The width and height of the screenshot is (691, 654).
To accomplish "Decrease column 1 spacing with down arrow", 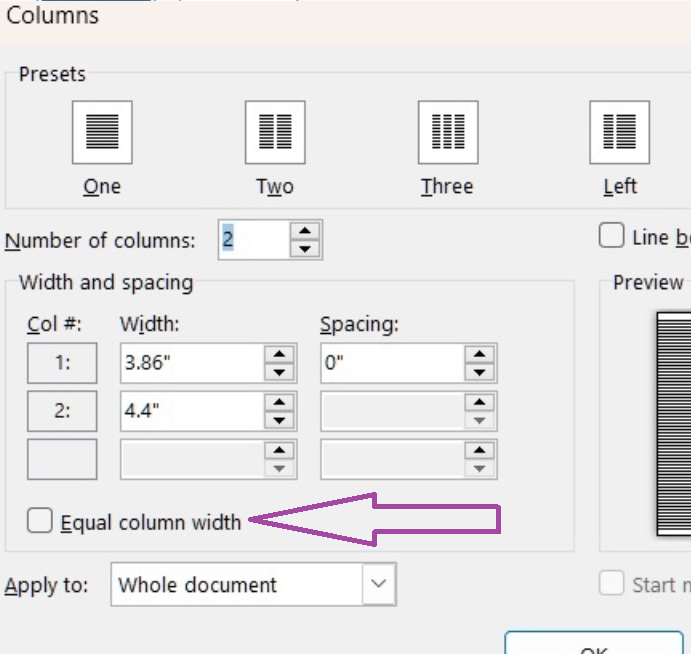I will (479, 372).
